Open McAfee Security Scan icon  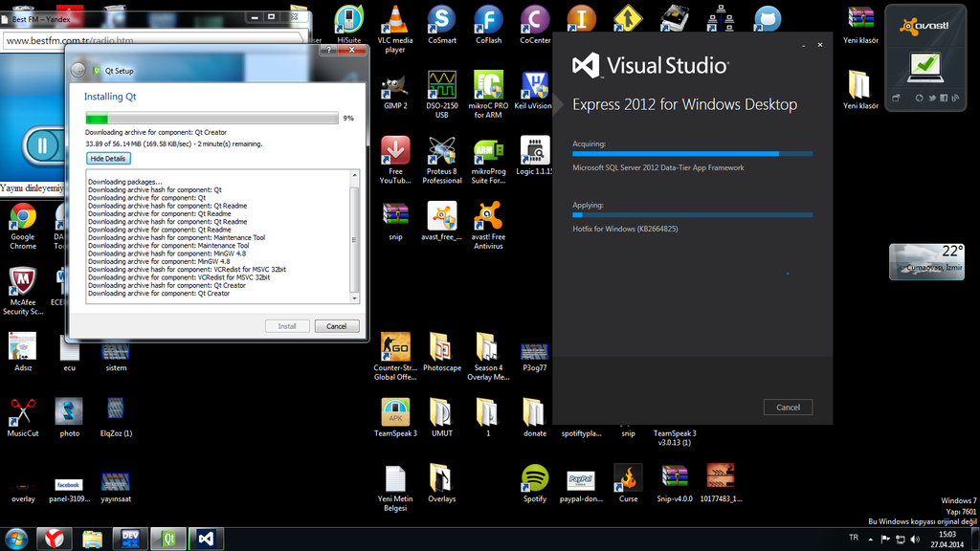click(x=23, y=292)
